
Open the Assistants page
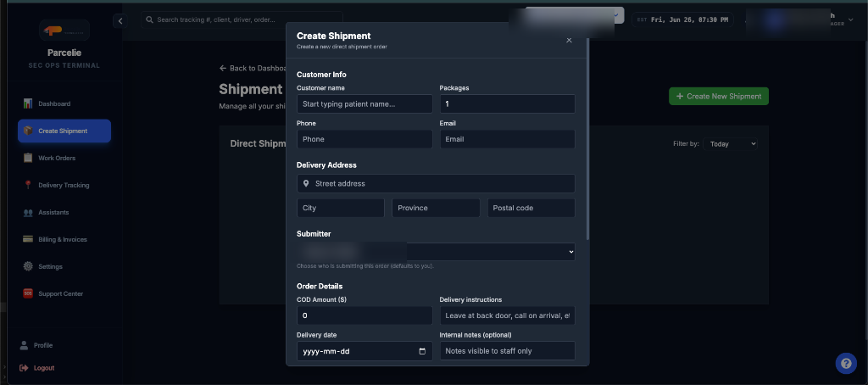click(x=64, y=212)
